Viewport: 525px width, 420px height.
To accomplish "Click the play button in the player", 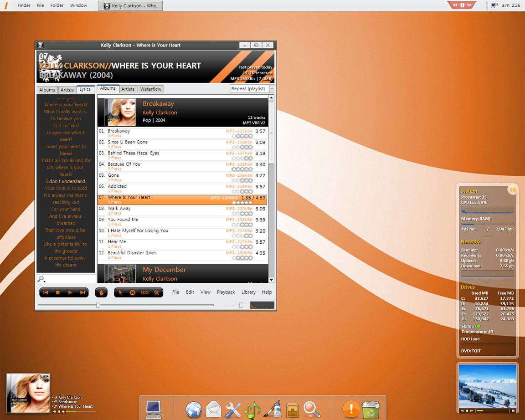I will point(70,292).
